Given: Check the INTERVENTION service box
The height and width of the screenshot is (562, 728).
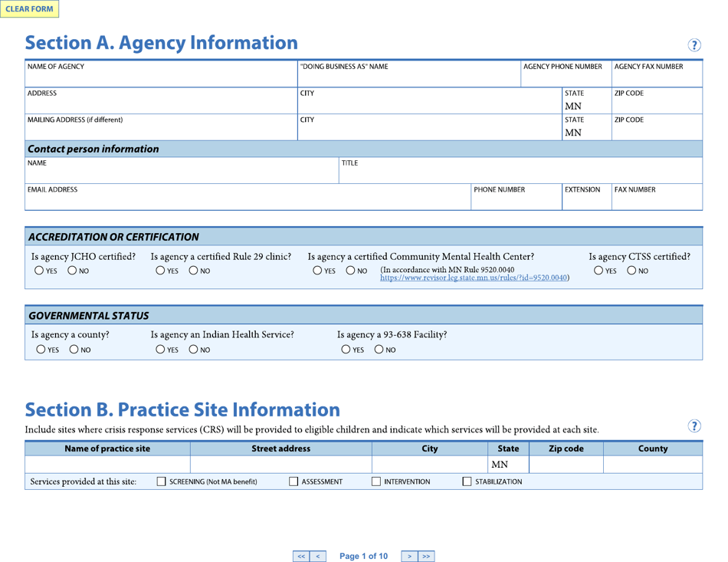Looking at the screenshot, I should pos(376,481).
